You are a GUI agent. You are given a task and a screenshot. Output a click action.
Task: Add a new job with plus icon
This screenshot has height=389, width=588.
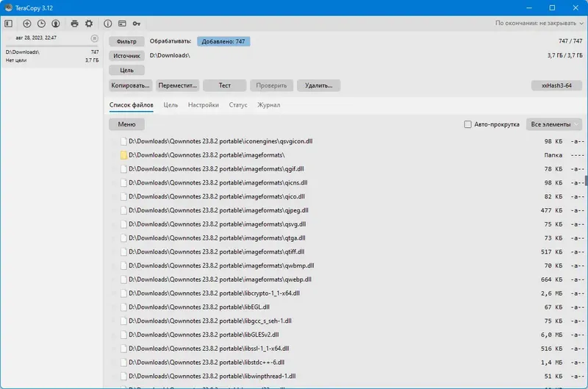pos(27,24)
